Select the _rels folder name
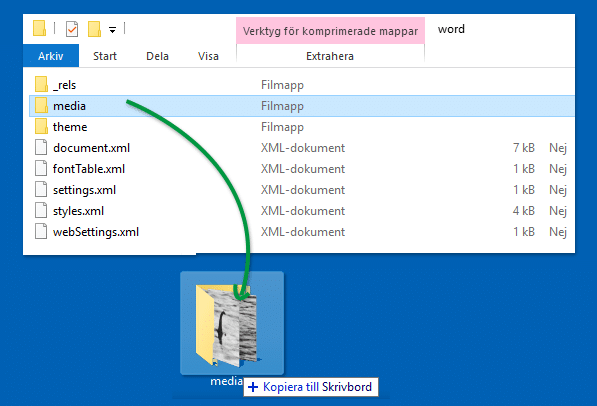597x406 pixels. point(64,85)
